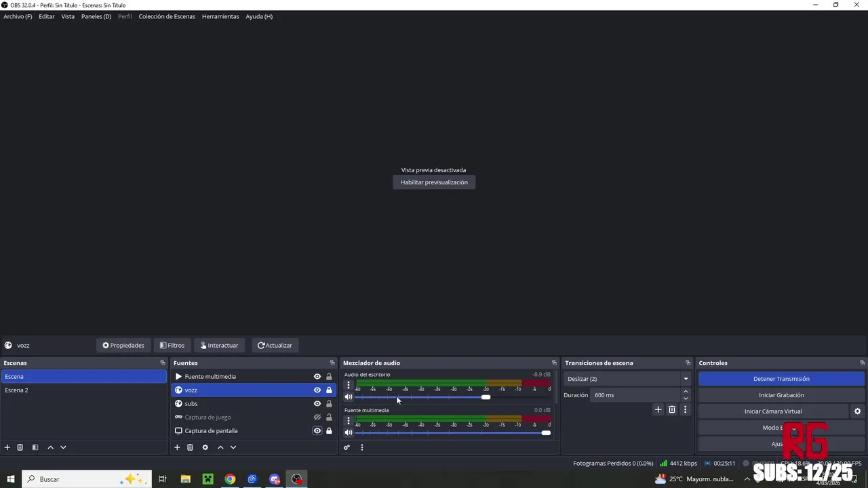Undock the Escenas panel
The image size is (868, 488).
[162, 363]
